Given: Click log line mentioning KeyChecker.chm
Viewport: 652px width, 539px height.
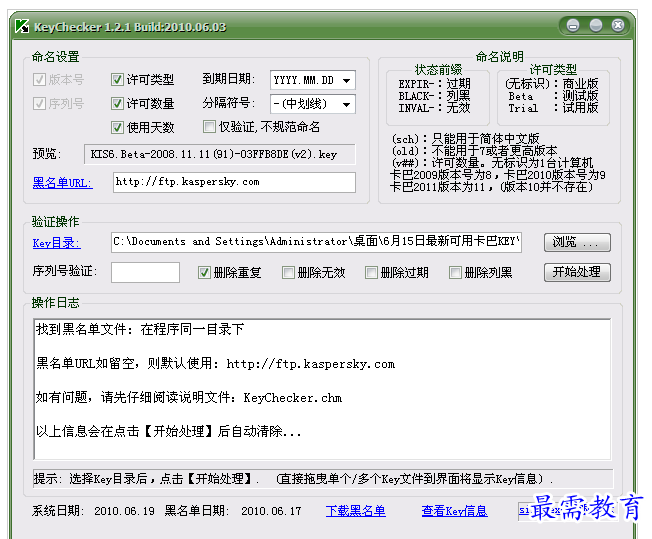Looking at the screenshot, I should coord(189,398).
